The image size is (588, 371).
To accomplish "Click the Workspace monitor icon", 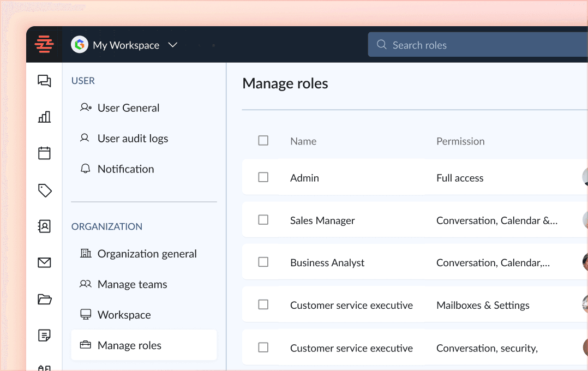I will [86, 314].
